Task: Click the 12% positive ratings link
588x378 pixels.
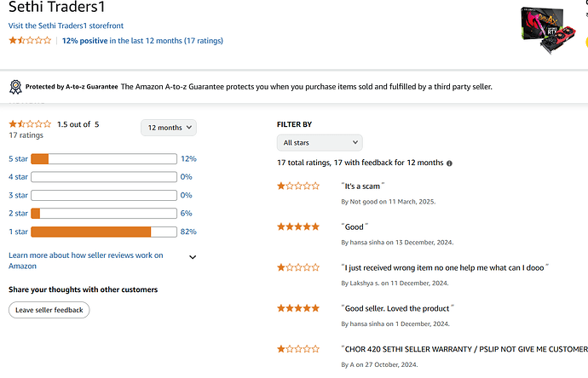Action: (84, 40)
